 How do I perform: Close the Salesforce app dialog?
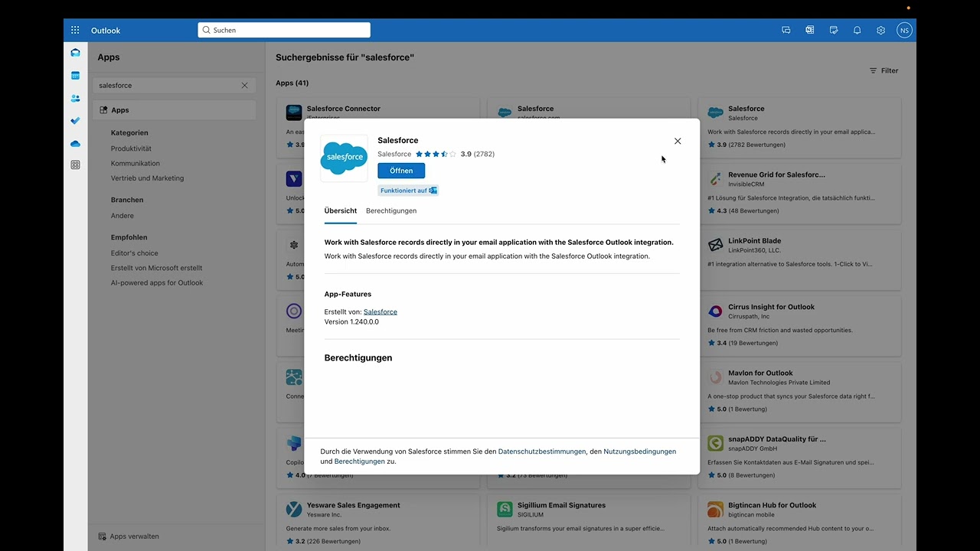coord(678,141)
